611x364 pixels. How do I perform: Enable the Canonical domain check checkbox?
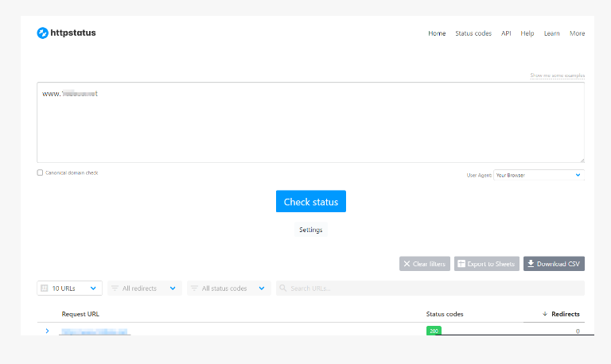(41, 172)
